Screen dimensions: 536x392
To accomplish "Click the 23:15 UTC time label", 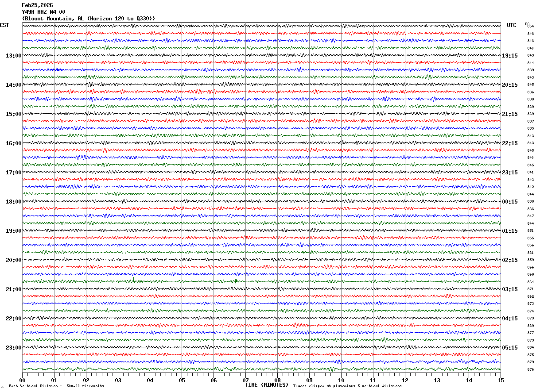I will point(510,173).
